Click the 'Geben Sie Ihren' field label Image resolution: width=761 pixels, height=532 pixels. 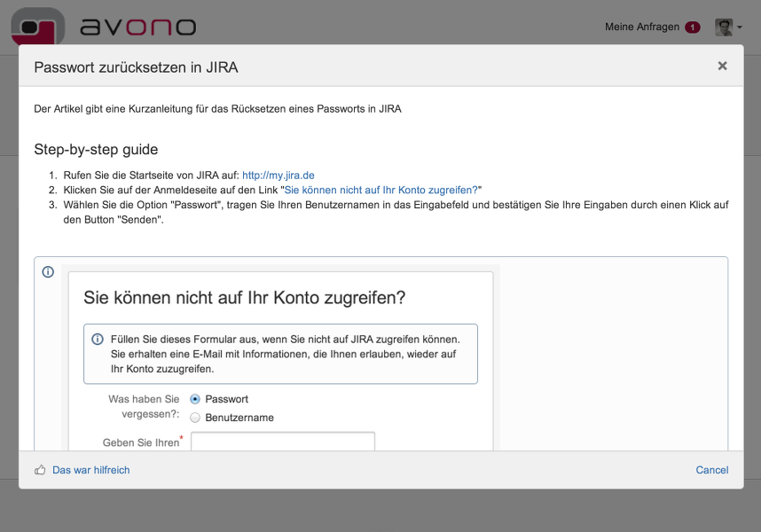141,442
